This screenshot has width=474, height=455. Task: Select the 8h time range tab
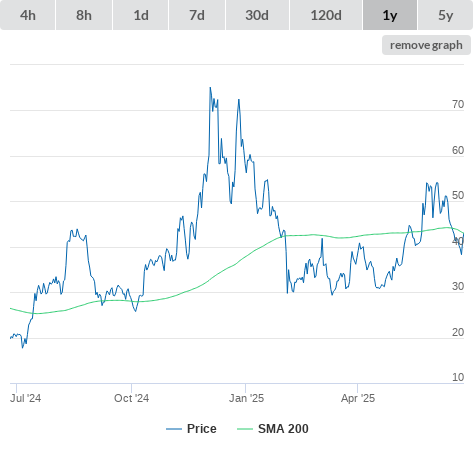(84, 15)
